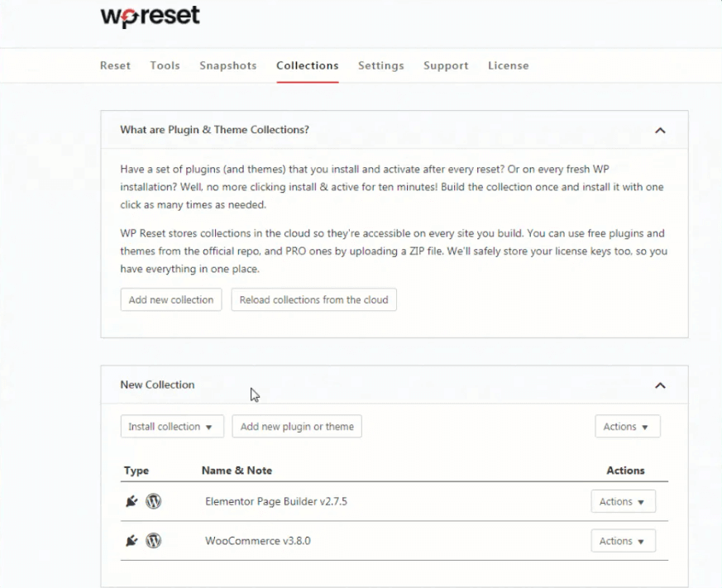Click the WordPress icon in the WooCommerce row
Viewport: 722px width, 588px height.
(153, 541)
